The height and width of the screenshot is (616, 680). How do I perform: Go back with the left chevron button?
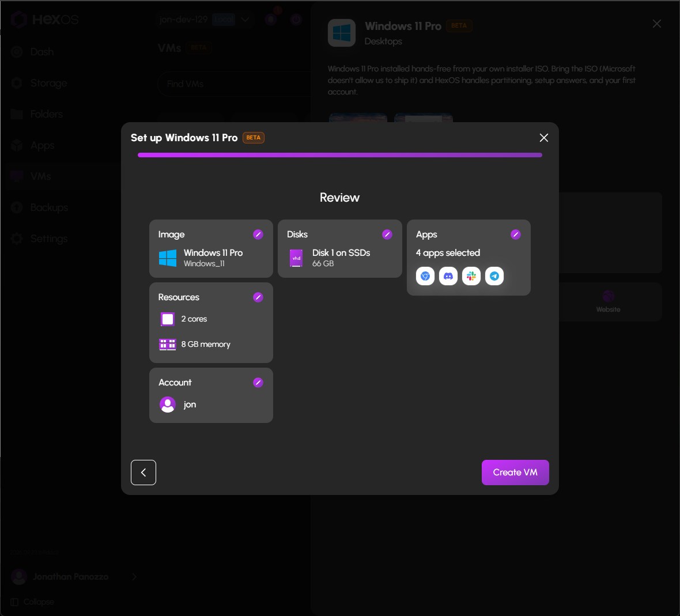(x=143, y=473)
